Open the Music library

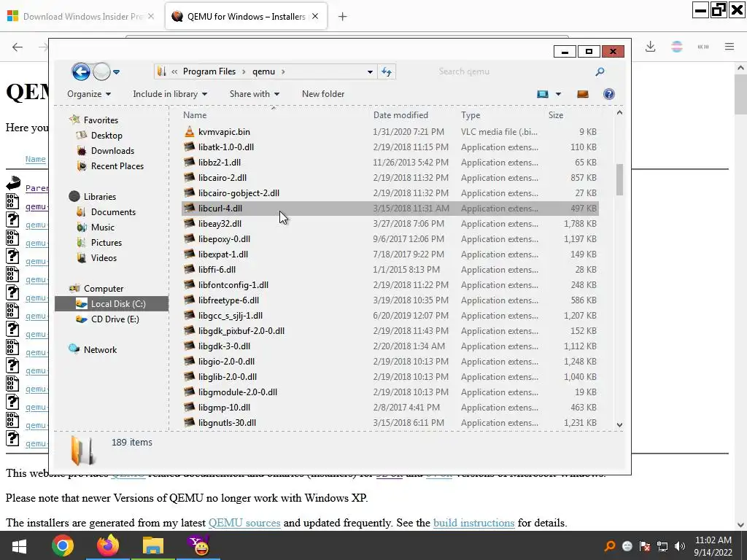(x=102, y=227)
